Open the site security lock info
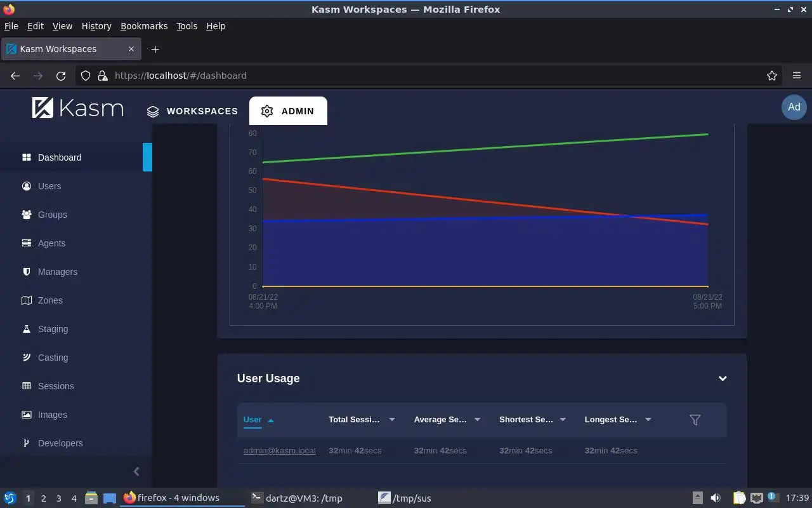 pyautogui.click(x=103, y=76)
